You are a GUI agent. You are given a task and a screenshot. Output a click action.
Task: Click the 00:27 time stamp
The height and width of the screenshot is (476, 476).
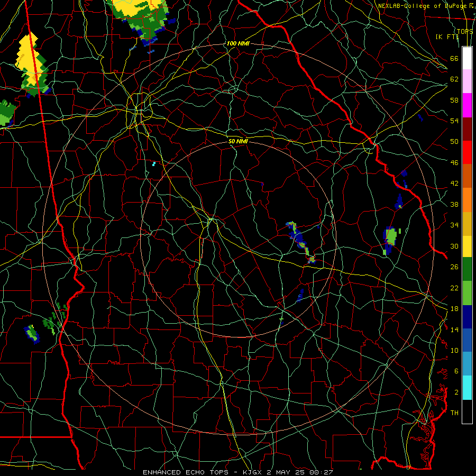coord(321,472)
